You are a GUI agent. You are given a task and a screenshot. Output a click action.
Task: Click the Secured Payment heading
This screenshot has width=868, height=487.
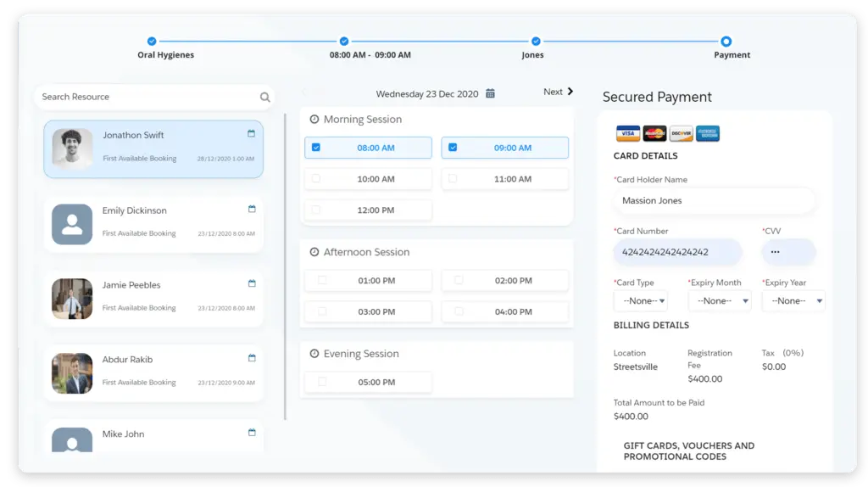[x=657, y=97]
